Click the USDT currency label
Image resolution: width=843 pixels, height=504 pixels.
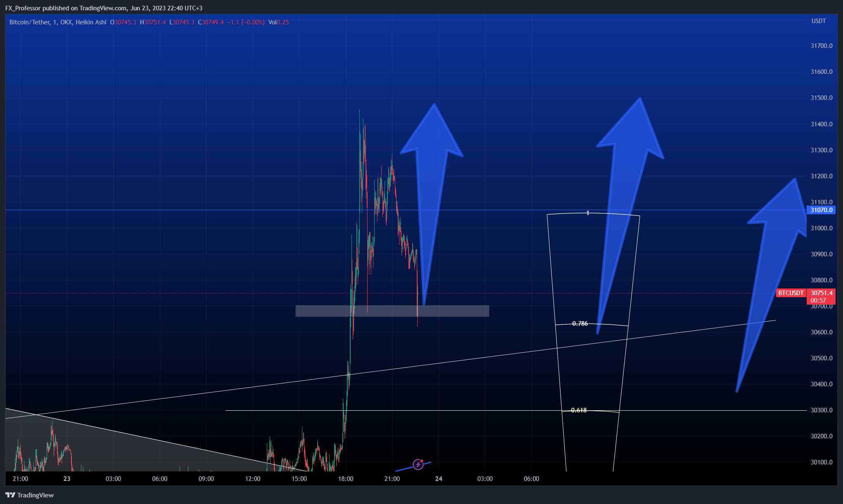pos(819,21)
